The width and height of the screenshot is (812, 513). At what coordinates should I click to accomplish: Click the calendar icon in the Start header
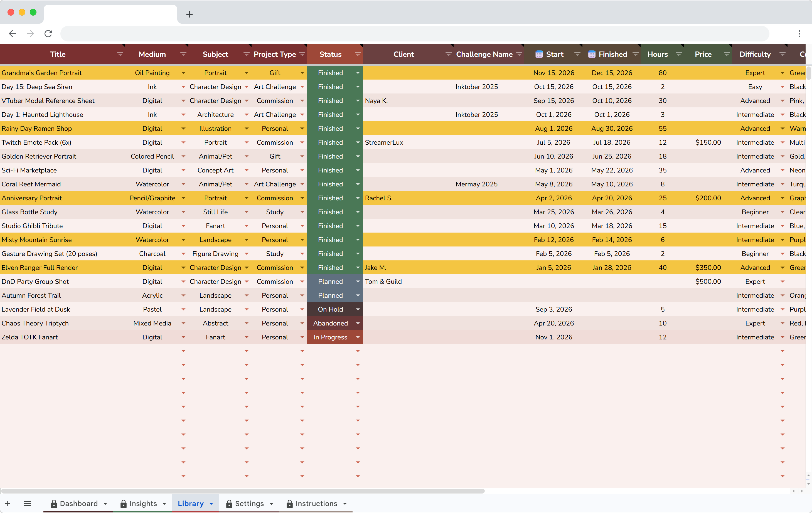click(538, 54)
